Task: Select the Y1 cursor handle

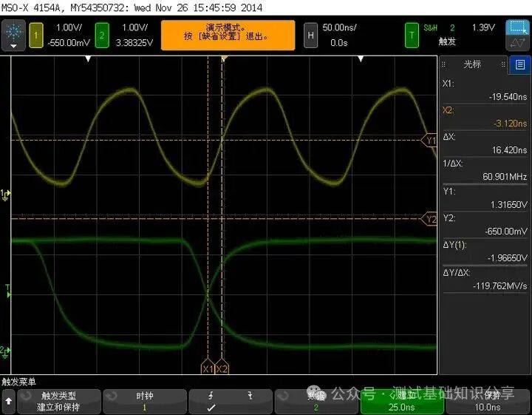Action: [429, 140]
